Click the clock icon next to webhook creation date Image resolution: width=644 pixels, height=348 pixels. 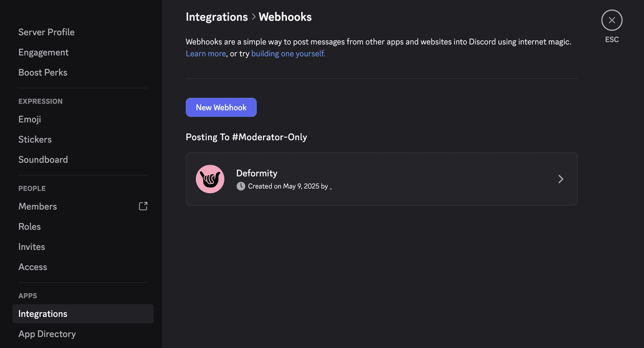point(241,186)
